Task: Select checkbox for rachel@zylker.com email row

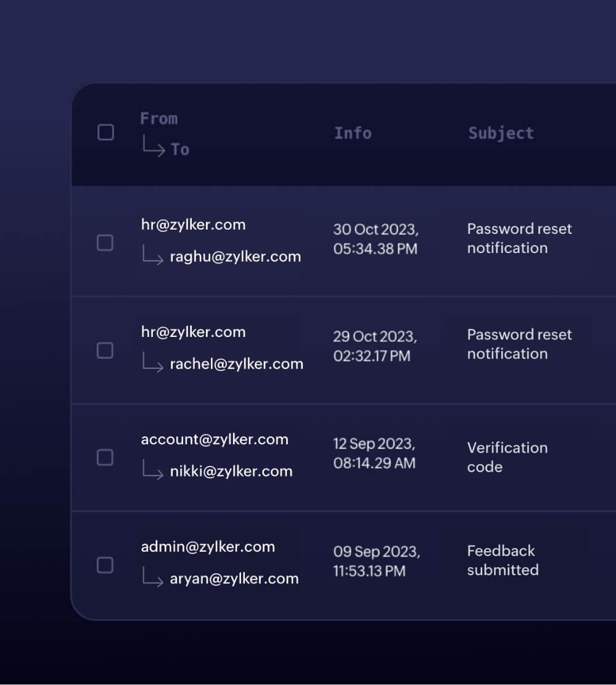Action: point(105,351)
